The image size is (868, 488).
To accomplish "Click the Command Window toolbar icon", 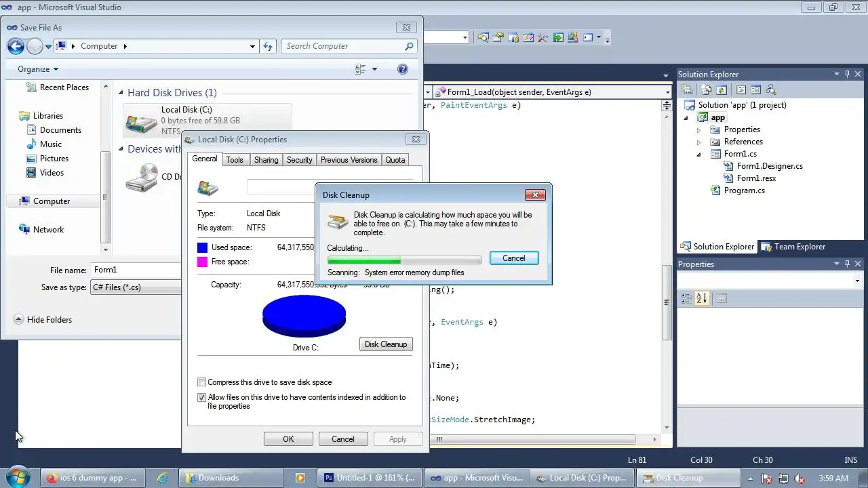I will pos(588,38).
